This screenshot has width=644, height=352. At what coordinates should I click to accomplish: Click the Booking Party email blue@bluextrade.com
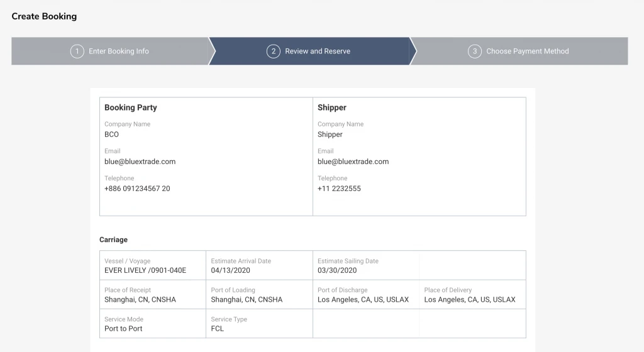pyautogui.click(x=140, y=162)
